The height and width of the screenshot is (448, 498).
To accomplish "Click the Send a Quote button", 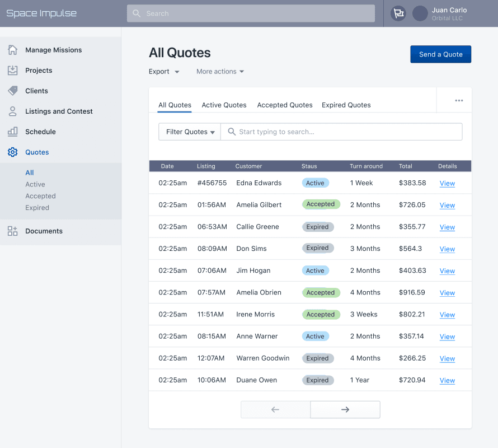I will 440,54.
